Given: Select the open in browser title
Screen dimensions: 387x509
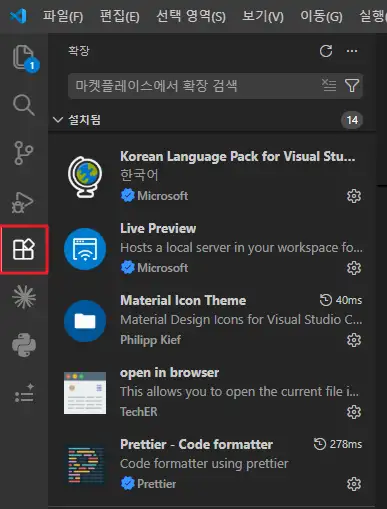Looking at the screenshot, I should (169, 372).
